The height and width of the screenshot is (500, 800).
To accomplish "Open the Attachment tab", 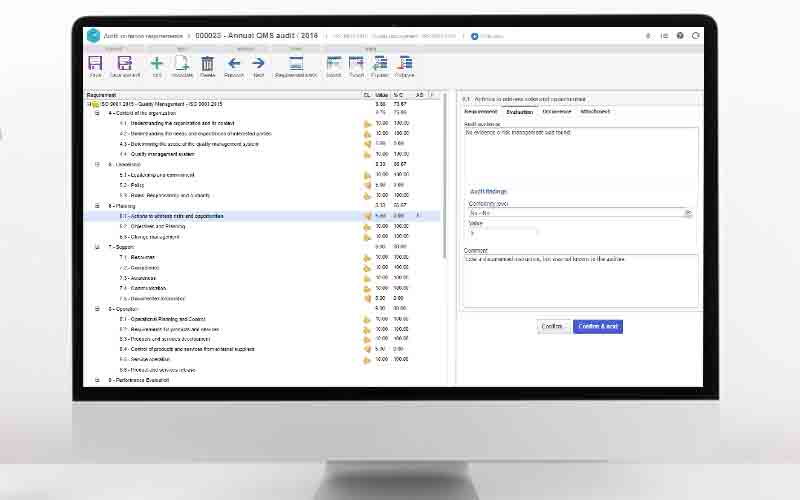I will (597, 111).
